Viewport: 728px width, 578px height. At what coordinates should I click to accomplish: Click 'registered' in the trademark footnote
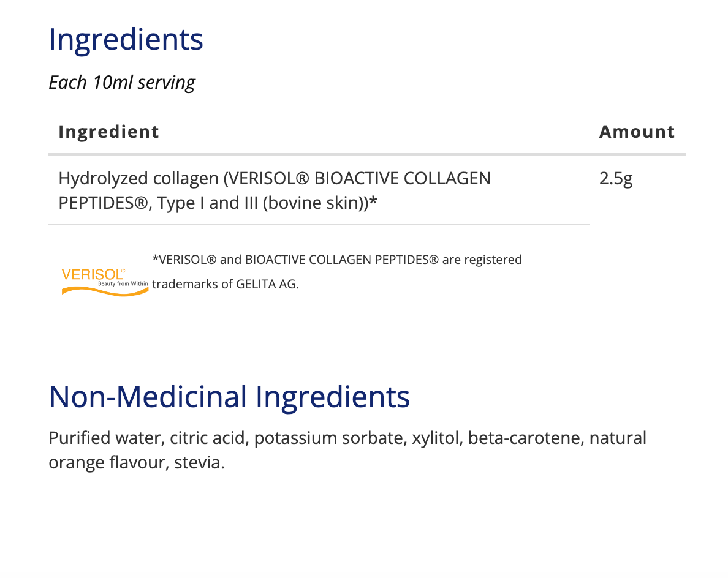click(493, 260)
